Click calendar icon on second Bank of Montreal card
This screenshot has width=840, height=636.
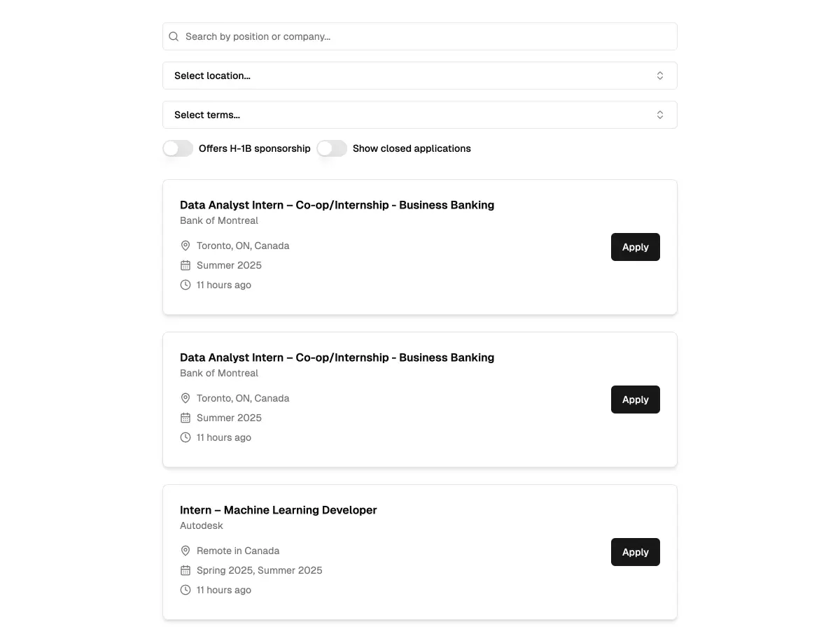click(185, 418)
